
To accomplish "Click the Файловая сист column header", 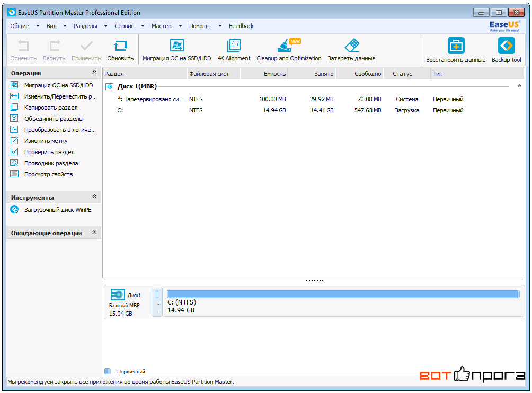I will click(x=214, y=74).
